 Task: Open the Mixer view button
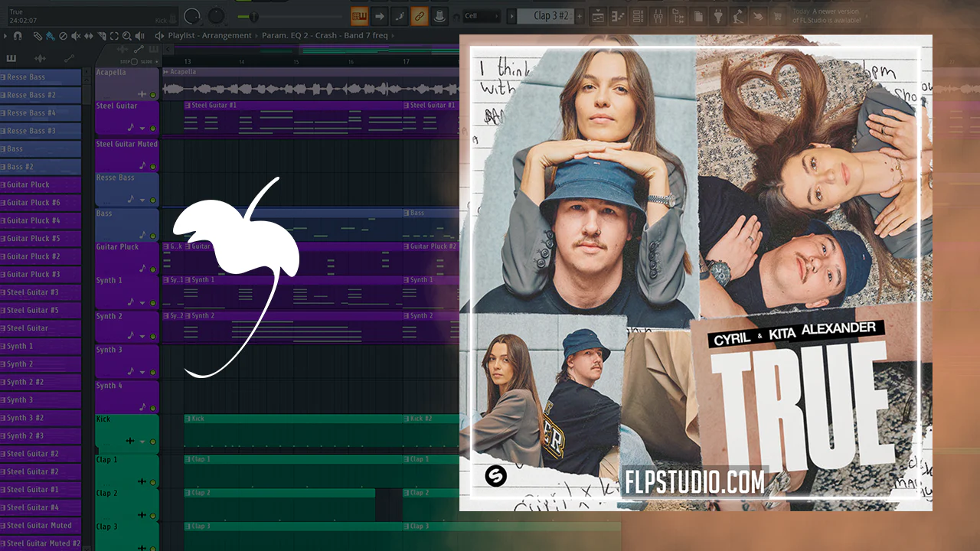pyautogui.click(x=658, y=15)
